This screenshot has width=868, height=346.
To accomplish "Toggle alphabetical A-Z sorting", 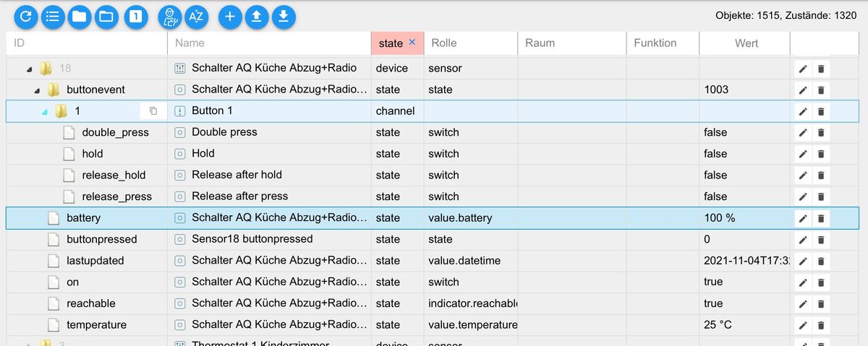I will pos(195,17).
